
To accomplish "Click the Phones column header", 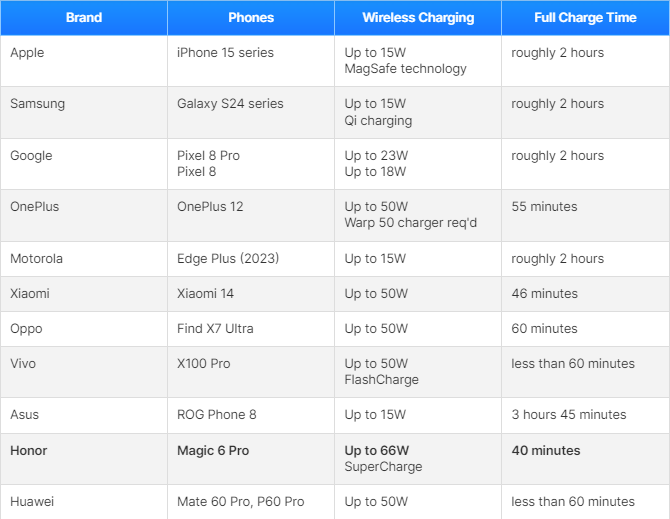I will tap(251, 18).
